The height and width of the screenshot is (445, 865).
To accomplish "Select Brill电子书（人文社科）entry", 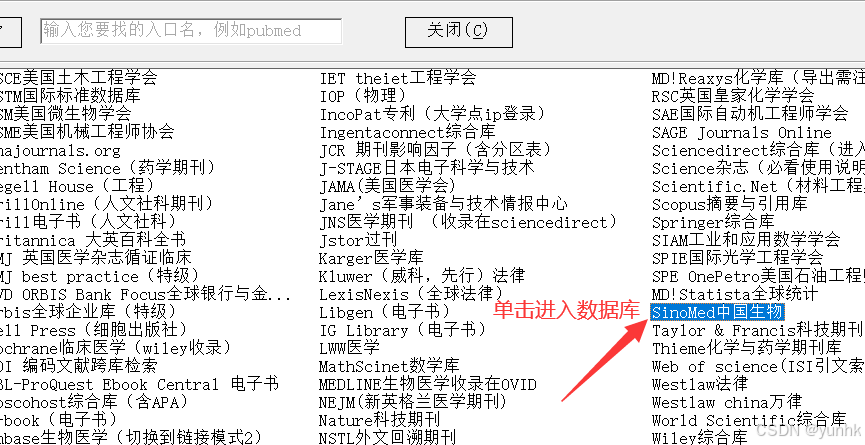I will 89,222.
